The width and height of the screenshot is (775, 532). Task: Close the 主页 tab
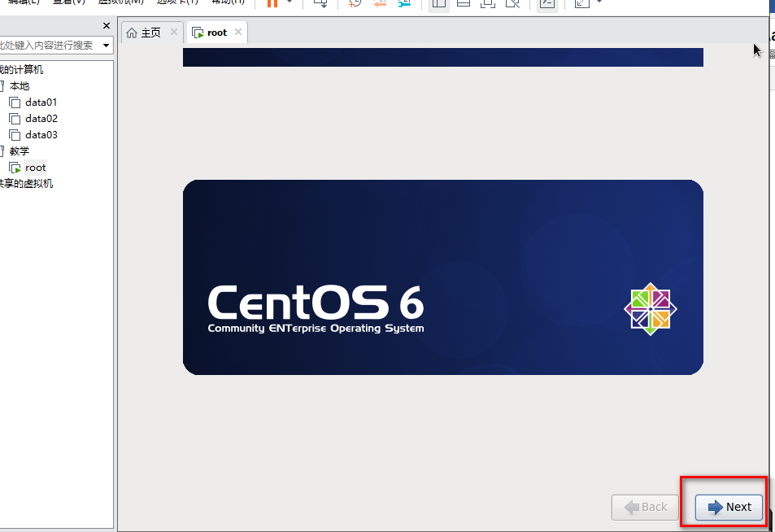(174, 33)
